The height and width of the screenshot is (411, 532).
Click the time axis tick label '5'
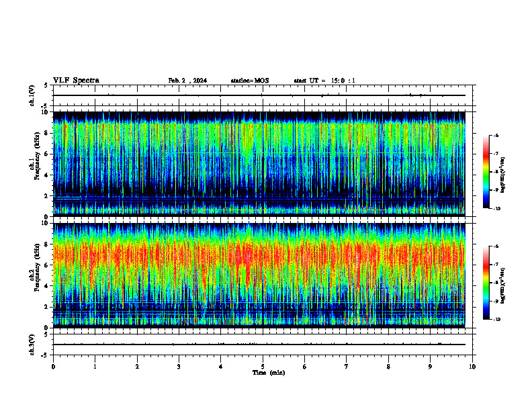tap(263, 367)
